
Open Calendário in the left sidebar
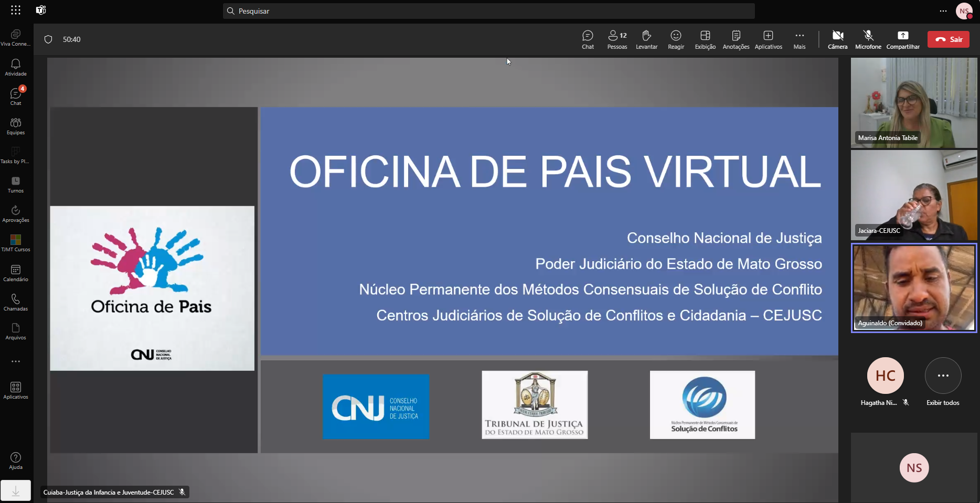[x=16, y=273]
